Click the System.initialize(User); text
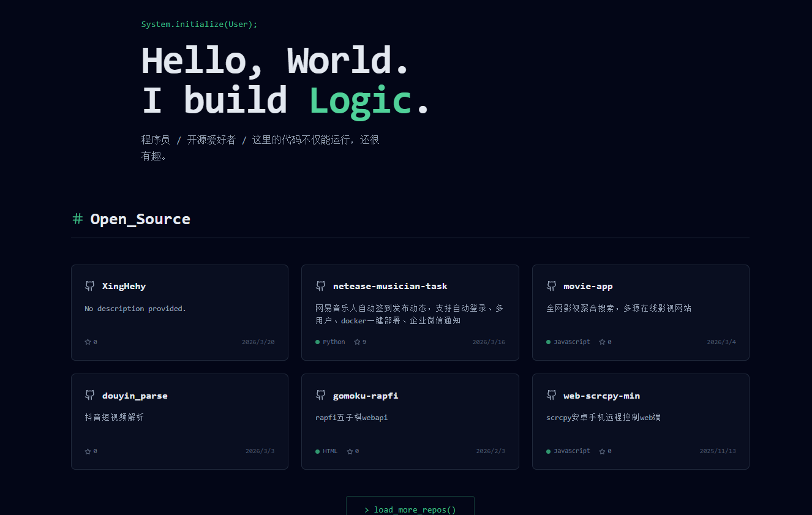812x515 pixels. (200, 24)
